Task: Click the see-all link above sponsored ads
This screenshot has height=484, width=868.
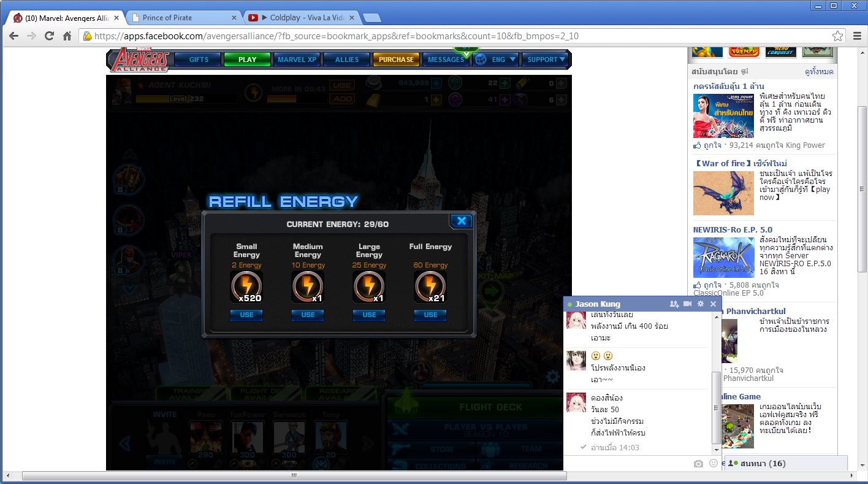Action: 819,72
